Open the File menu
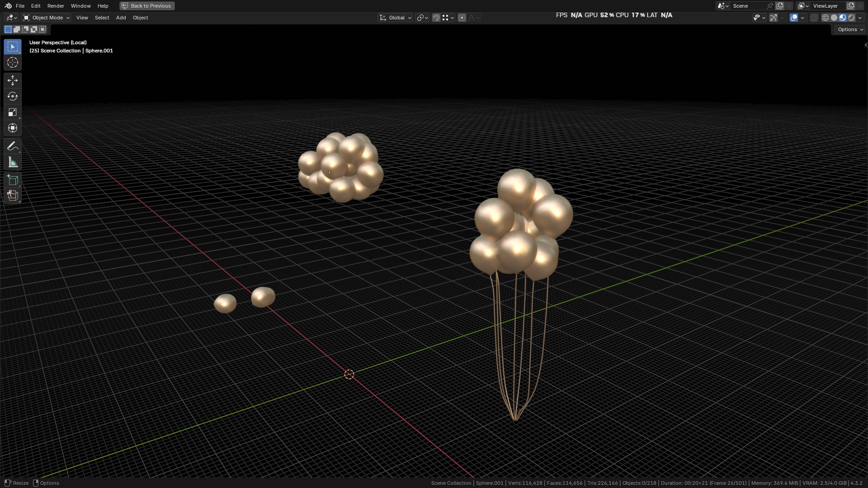Viewport: 868px width, 488px height. point(20,6)
